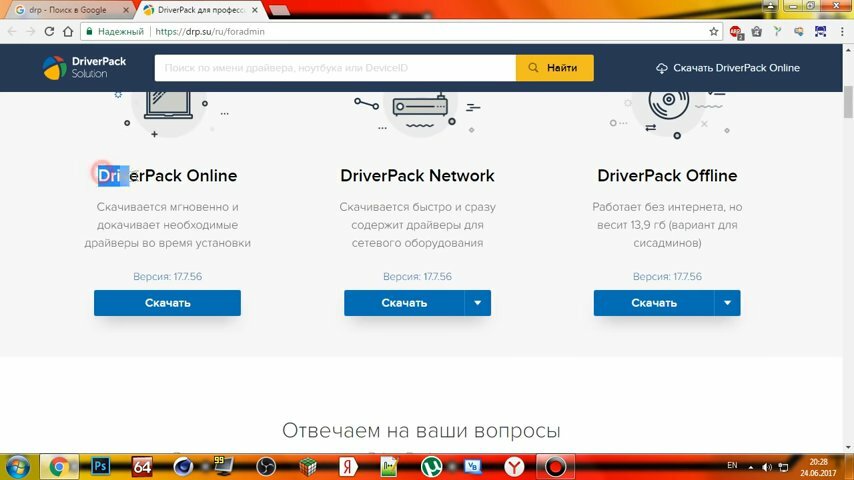Click the chat bubble extension icon
Screen dimensions: 854x480
(798, 32)
